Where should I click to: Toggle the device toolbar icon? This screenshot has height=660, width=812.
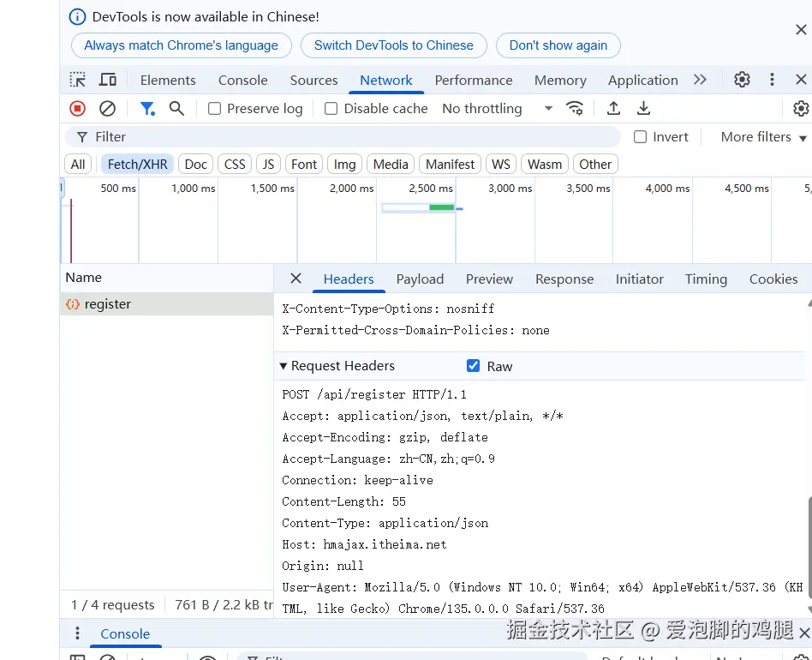(x=108, y=80)
